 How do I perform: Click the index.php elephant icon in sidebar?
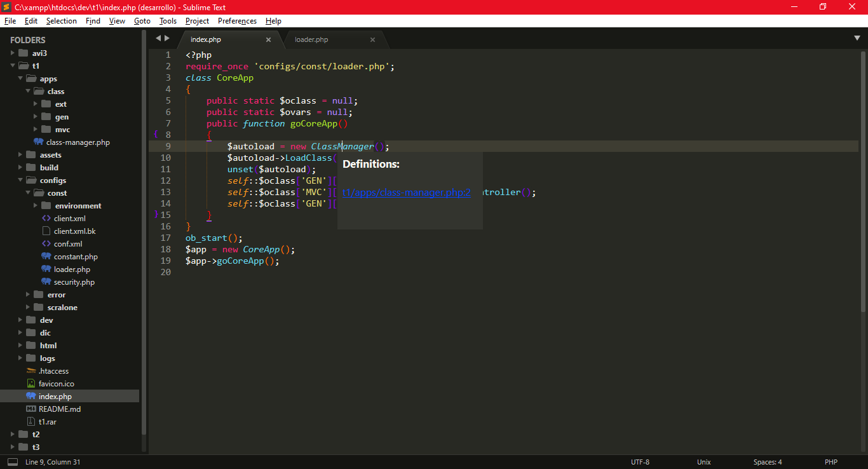click(31, 396)
